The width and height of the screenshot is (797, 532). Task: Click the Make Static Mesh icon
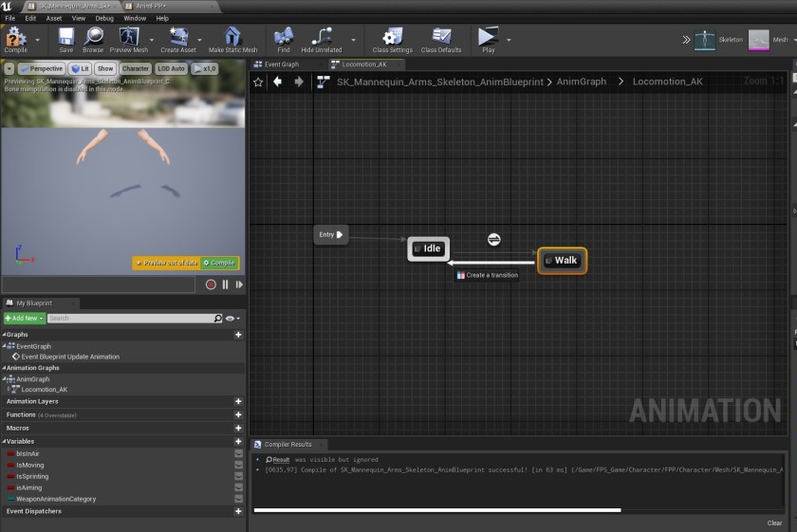click(x=232, y=38)
